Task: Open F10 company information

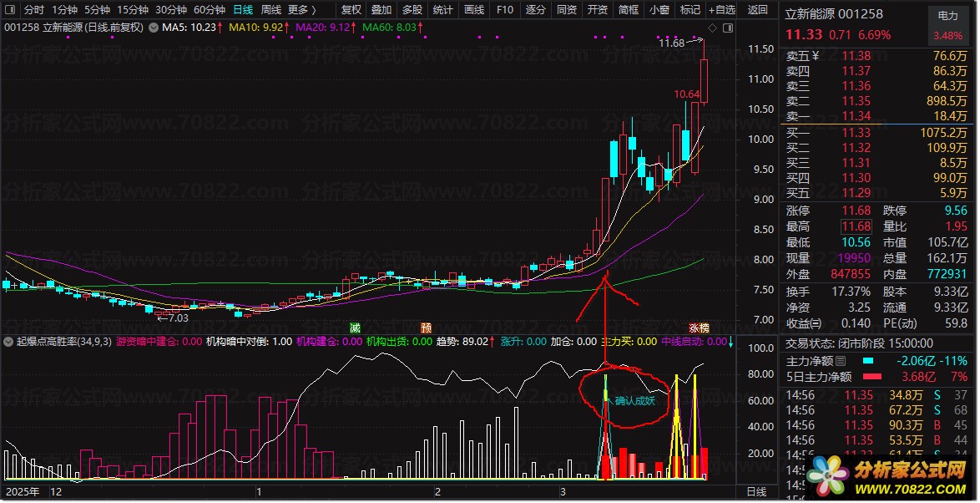Action: [504, 9]
